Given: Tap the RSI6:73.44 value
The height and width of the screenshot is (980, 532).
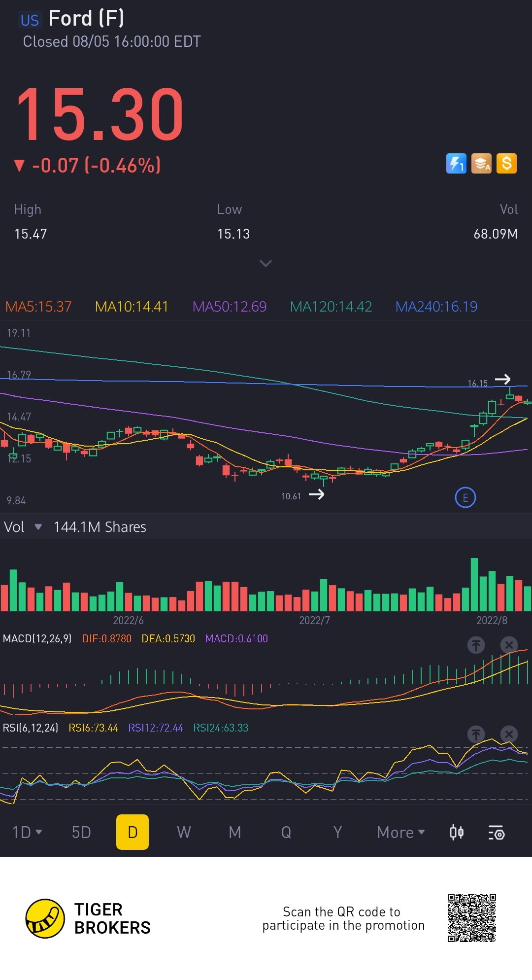Looking at the screenshot, I should 93,728.
